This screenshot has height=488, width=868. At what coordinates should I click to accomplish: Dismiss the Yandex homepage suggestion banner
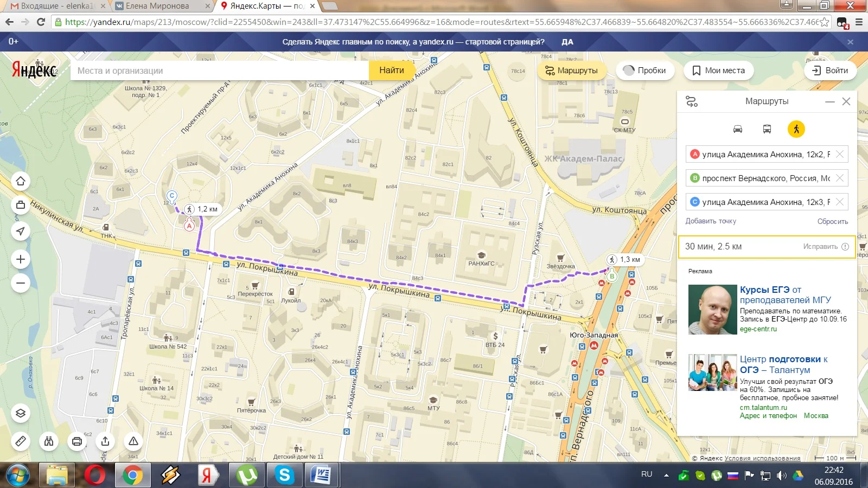tap(850, 42)
